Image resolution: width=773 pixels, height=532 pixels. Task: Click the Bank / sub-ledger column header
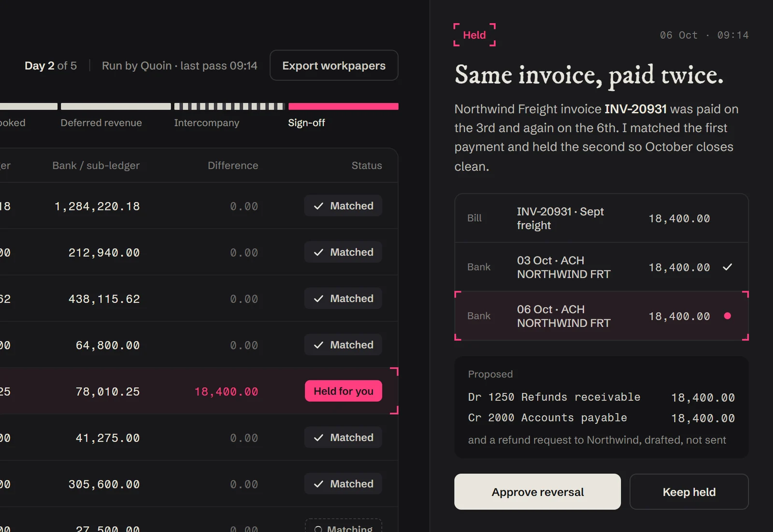coord(96,166)
